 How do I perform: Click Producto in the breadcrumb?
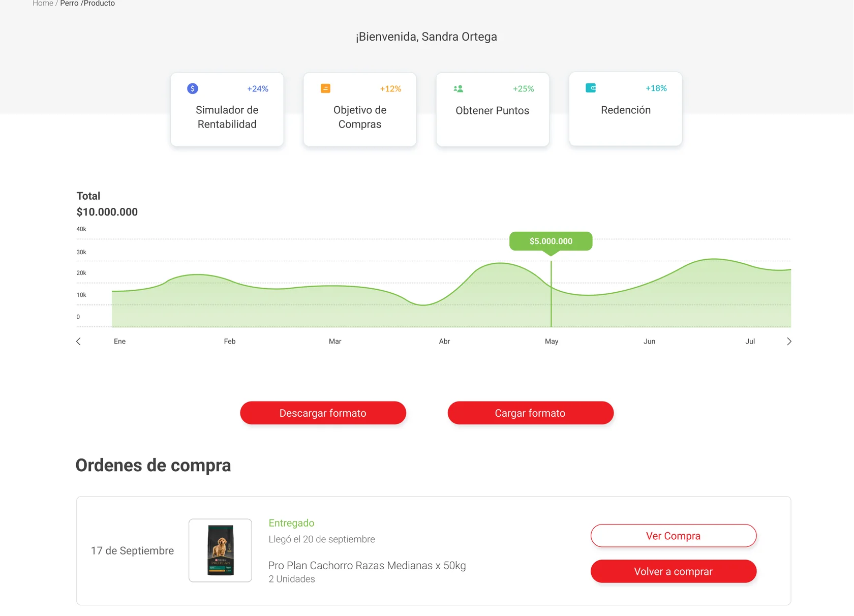pyautogui.click(x=99, y=4)
